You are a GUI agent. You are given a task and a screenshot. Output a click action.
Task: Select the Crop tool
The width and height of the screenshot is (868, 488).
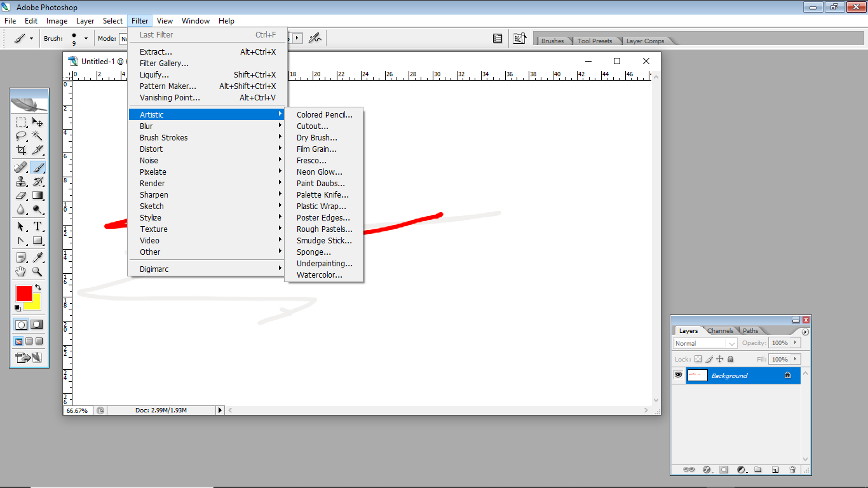[x=21, y=150]
